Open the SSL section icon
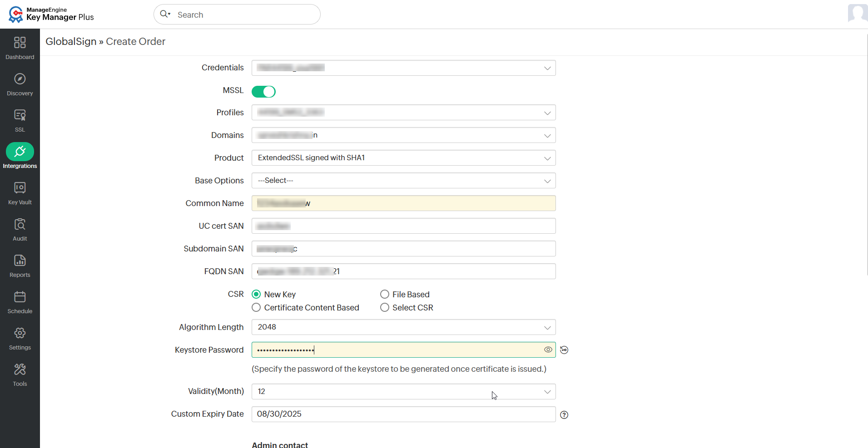Image resolution: width=868 pixels, height=448 pixels. tap(20, 115)
